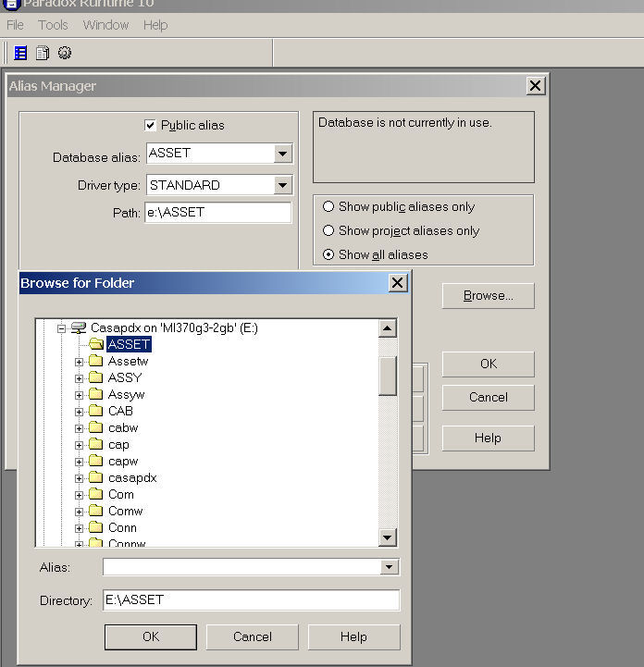Viewport: 644px width, 667px height.
Task: Open the Window menu
Action: pyautogui.click(x=105, y=25)
